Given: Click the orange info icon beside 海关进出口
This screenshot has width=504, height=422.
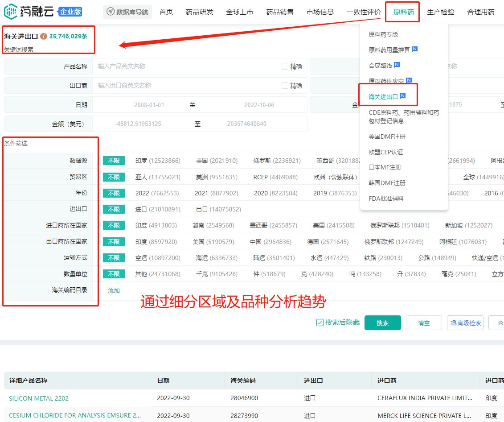Looking at the screenshot, I should [x=43, y=36].
